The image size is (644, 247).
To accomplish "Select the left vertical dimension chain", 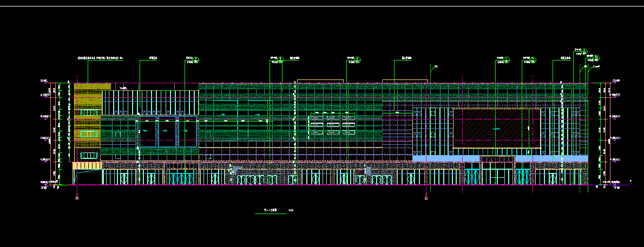I will click(55, 132).
